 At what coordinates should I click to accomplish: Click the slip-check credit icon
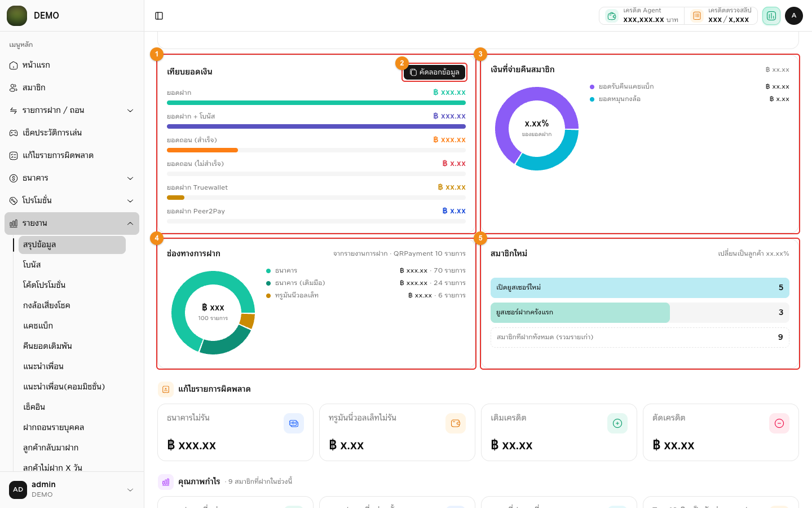coord(697,16)
